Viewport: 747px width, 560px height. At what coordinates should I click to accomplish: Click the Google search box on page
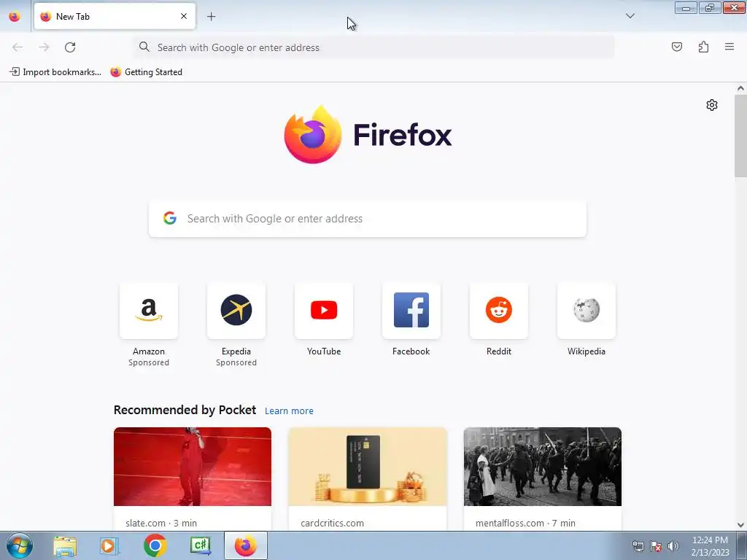368,219
